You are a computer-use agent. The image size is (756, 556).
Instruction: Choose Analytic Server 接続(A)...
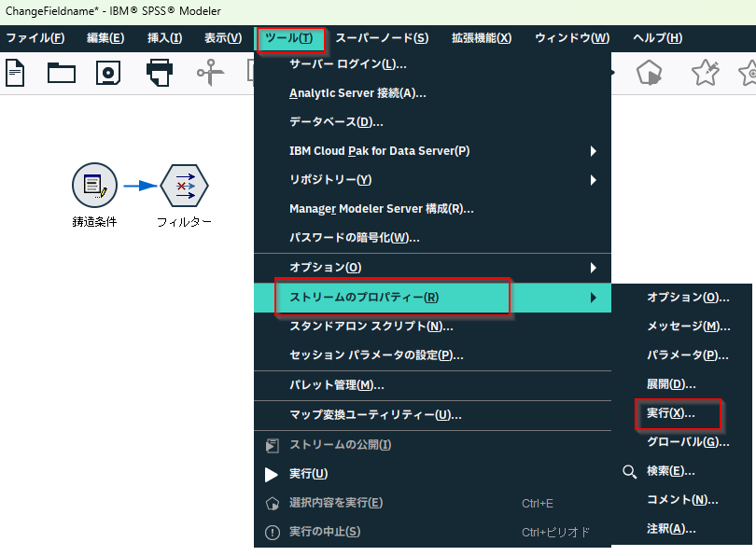click(432, 93)
